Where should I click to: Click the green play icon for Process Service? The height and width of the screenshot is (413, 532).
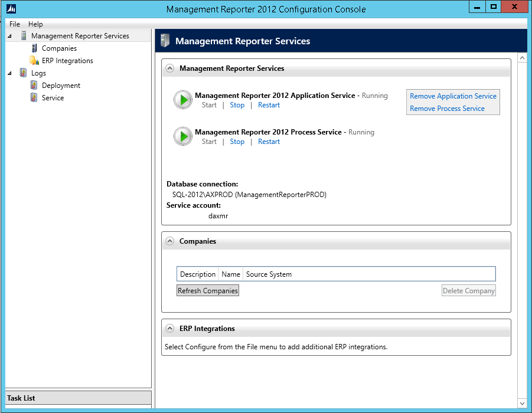tap(183, 136)
